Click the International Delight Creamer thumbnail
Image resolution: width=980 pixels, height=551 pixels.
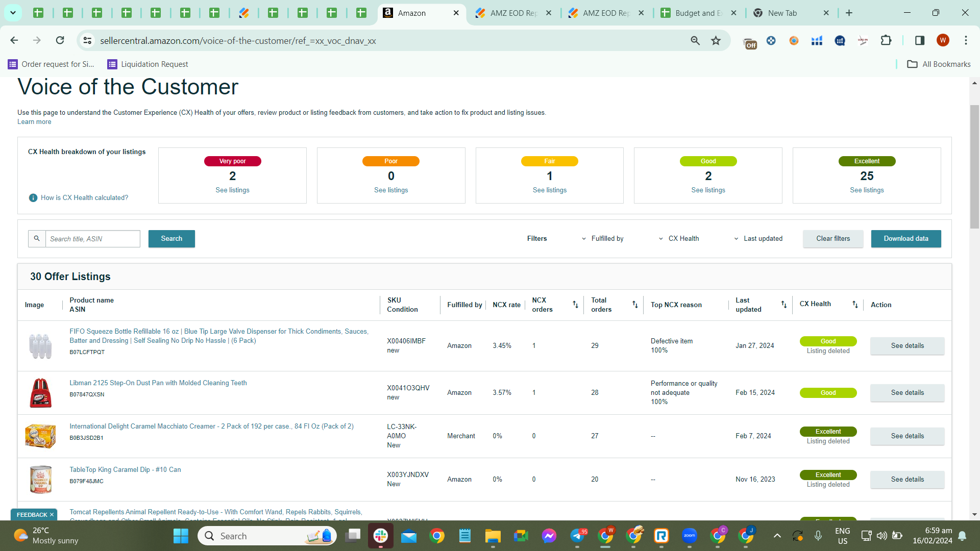click(40, 436)
